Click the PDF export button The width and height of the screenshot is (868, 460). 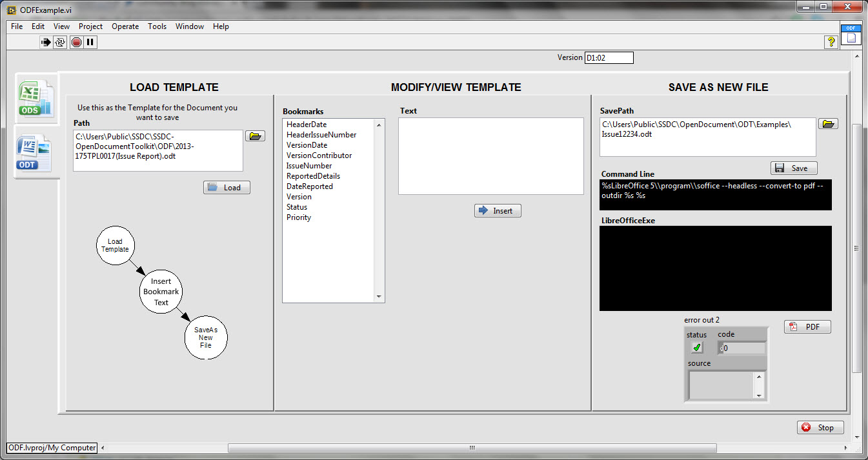coord(807,327)
